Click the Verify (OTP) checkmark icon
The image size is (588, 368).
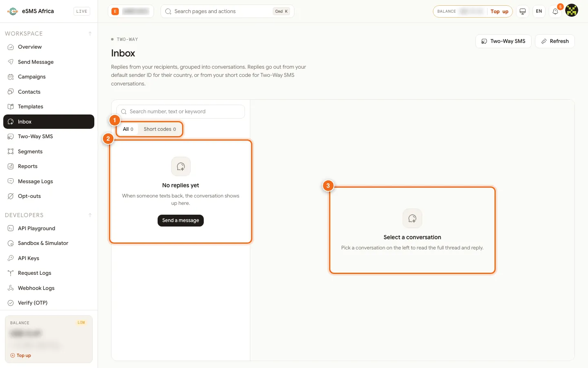point(11,303)
